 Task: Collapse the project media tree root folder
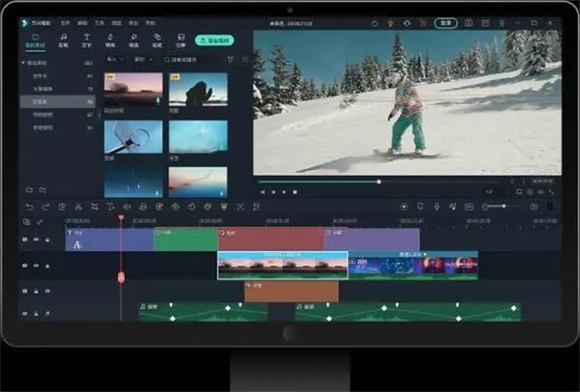pos(24,63)
